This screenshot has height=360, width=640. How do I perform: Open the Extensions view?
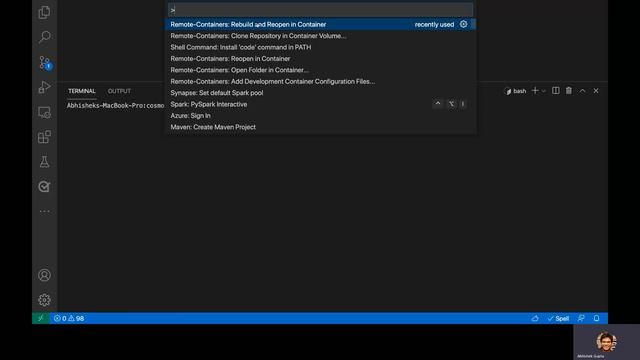coord(44,137)
